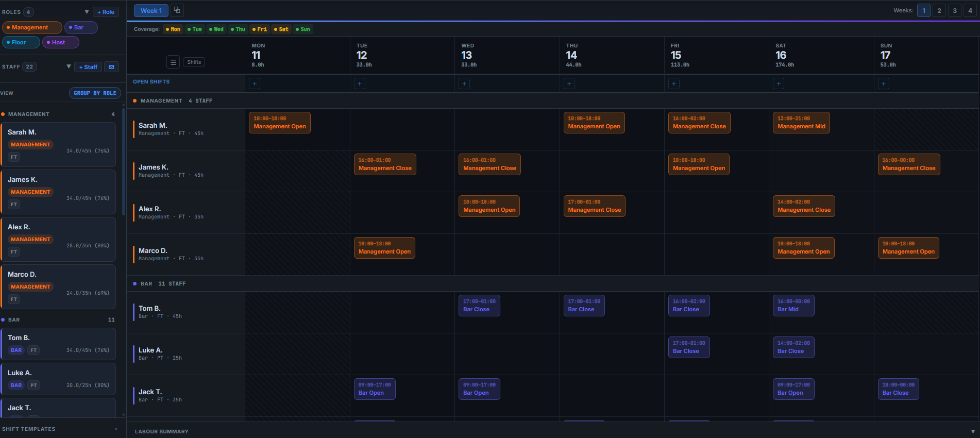Add open shift on Friday
The image size is (980, 438).
pos(674,83)
